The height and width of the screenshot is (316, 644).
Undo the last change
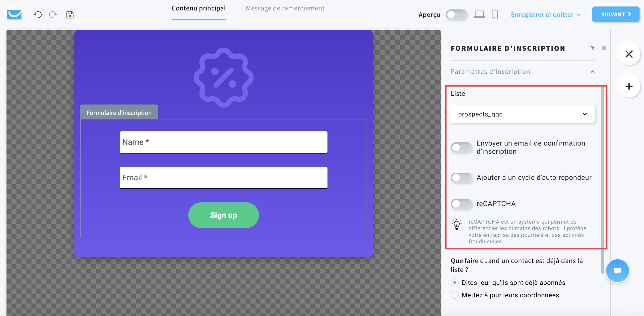pos(38,15)
